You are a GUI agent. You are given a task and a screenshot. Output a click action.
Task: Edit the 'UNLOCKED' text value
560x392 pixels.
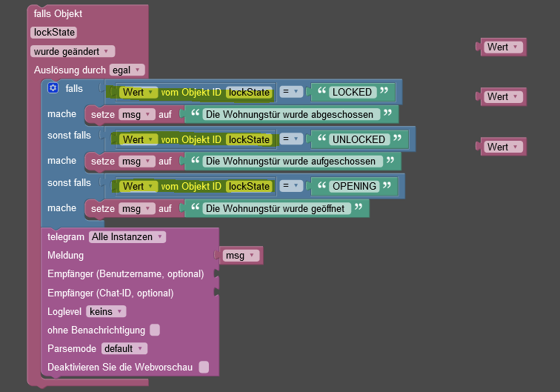pos(359,139)
